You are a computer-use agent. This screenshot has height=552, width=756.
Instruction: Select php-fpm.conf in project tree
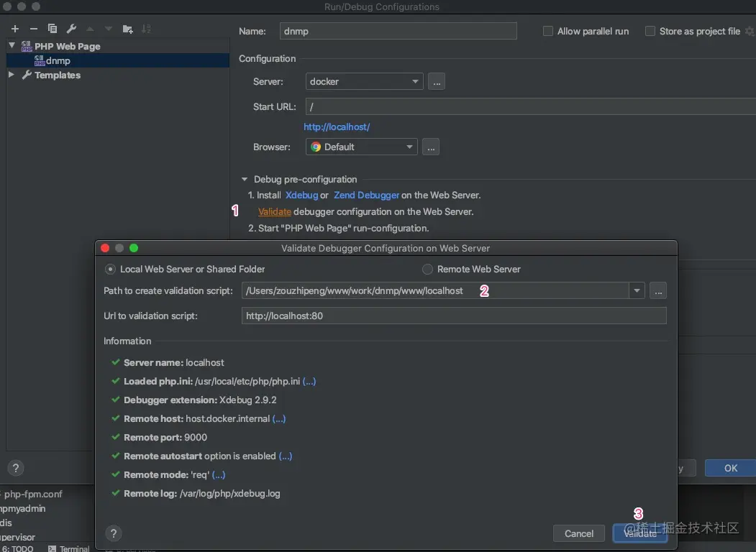pyautogui.click(x=32, y=494)
